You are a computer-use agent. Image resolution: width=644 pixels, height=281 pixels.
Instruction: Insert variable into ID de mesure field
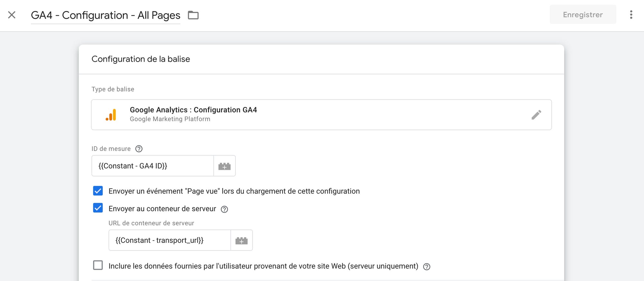224,166
